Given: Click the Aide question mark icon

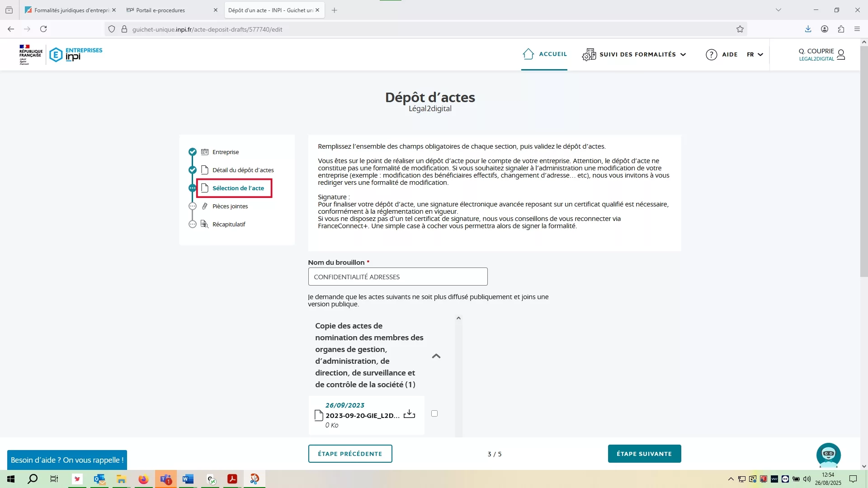Looking at the screenshot, I should pyautogui.click(x=711, y=55).
